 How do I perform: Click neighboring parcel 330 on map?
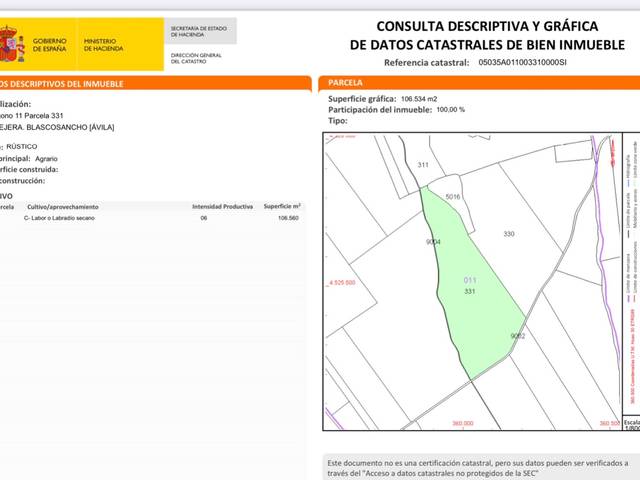click(x=509, y=234)
